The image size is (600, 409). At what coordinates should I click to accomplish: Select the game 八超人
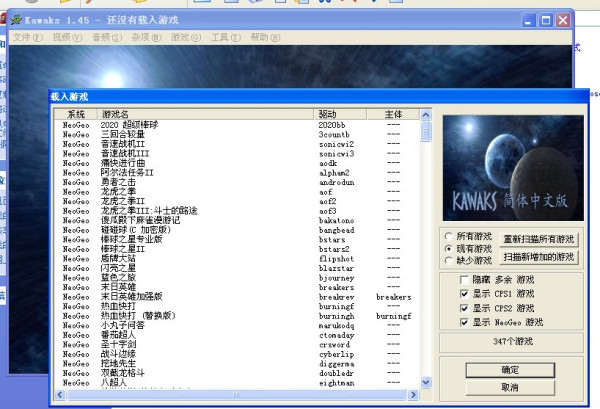click(114, 383)
